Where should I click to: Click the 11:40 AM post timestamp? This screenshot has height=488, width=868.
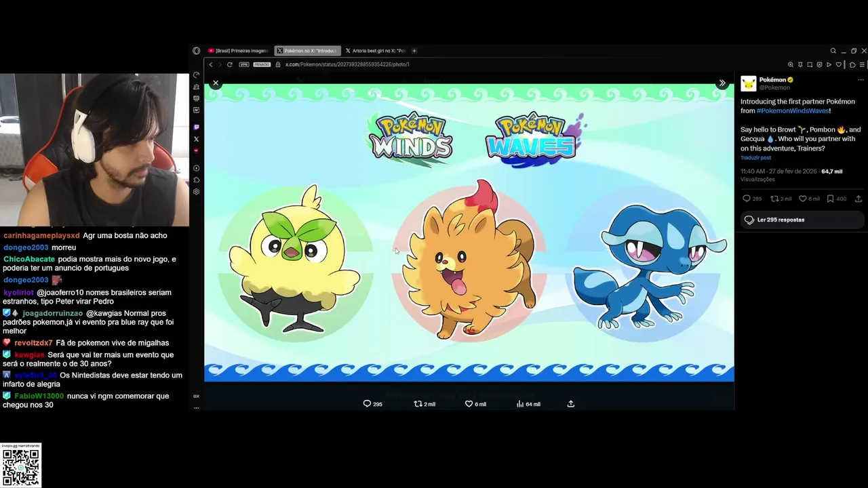coord(778,171)
